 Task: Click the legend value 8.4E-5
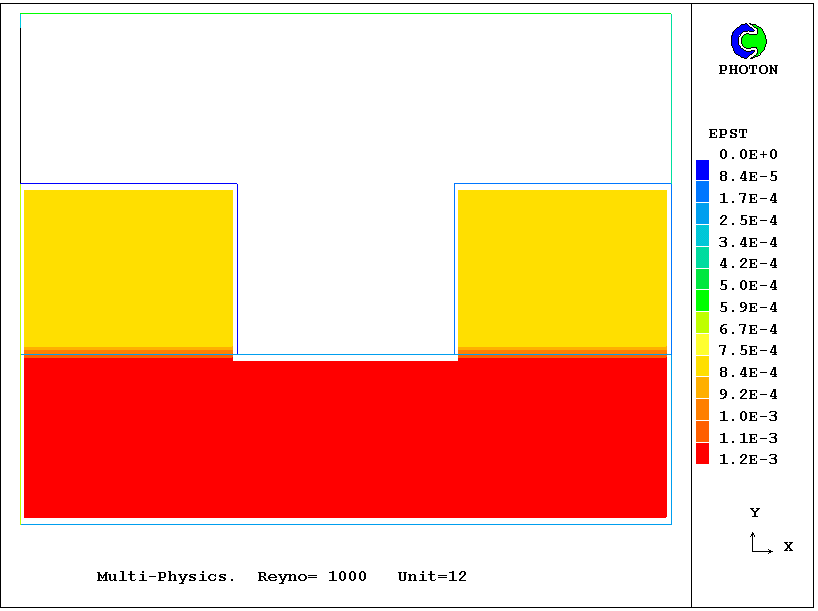(748, 176)
